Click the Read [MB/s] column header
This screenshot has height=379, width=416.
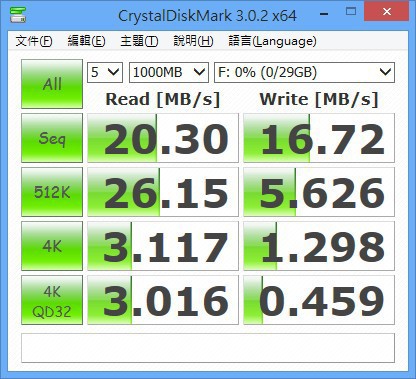[x=163, y=99]
